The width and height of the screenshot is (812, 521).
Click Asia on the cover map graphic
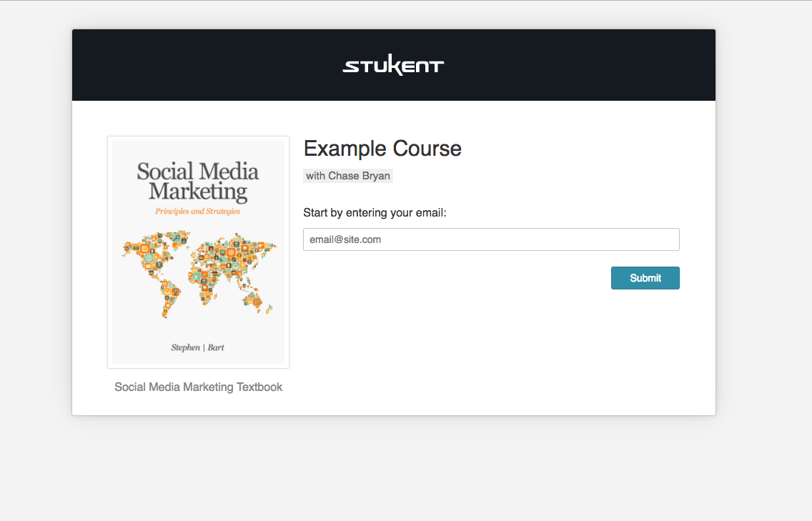(239, 254)
